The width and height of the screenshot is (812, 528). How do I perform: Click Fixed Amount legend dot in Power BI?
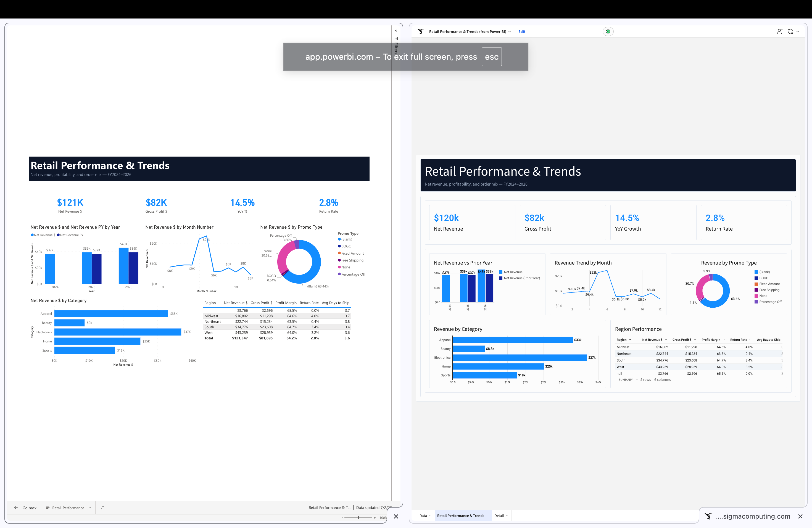[x=339, y=253]
